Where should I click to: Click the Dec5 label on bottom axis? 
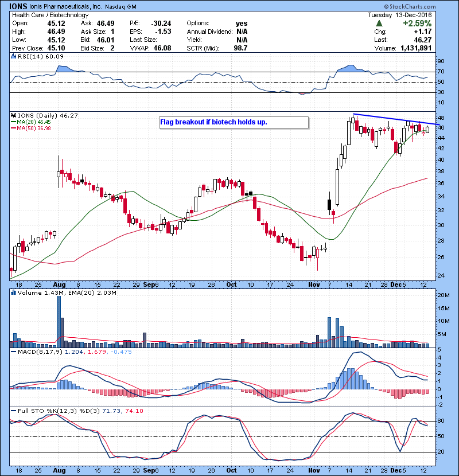[x=398, y=470]
